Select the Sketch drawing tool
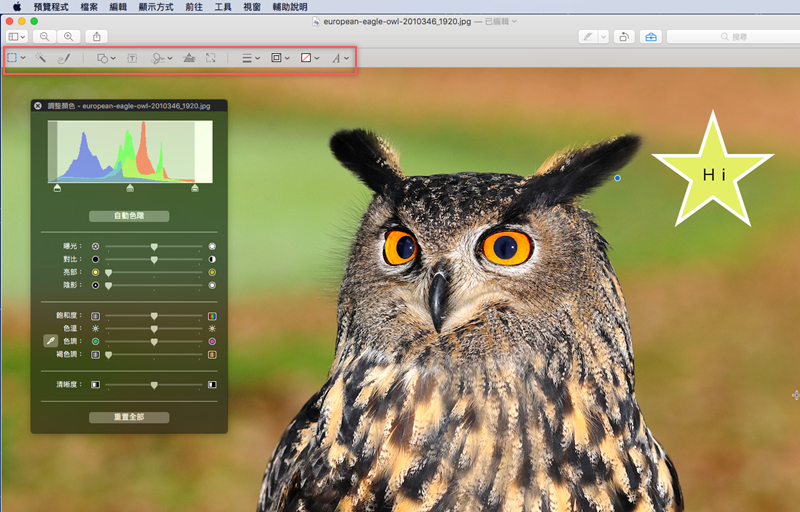Viewport: 800px width, 512px height. click(64, 59)
